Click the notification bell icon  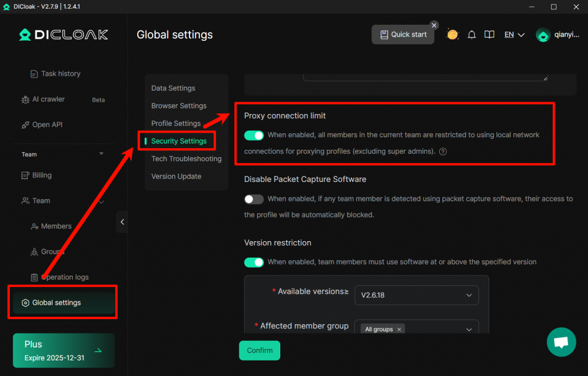pos(471,34)
